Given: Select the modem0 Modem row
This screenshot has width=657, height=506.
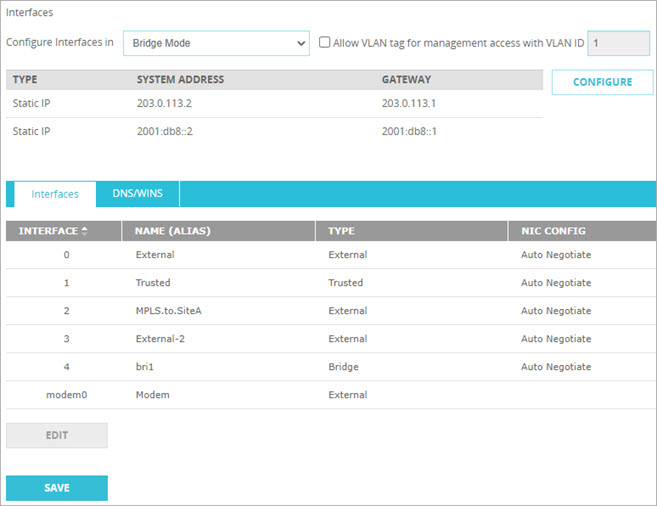Looking at the screenshot, I should point(152,395).
